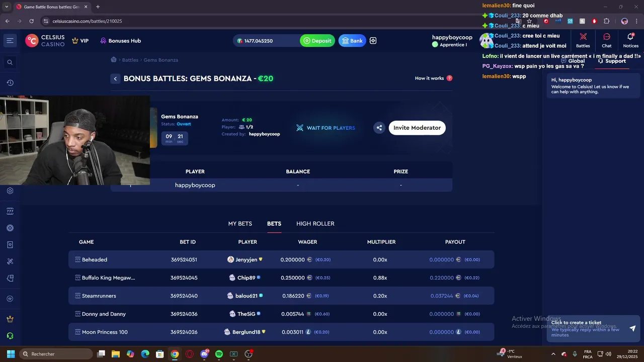The height and width of the screenshot is (362, 644).
Task: Click the browser address bar
Action: (277, 21)
